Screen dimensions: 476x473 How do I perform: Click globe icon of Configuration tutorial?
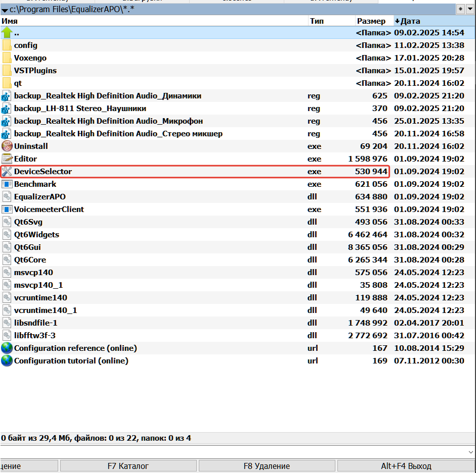coord(7,361)
